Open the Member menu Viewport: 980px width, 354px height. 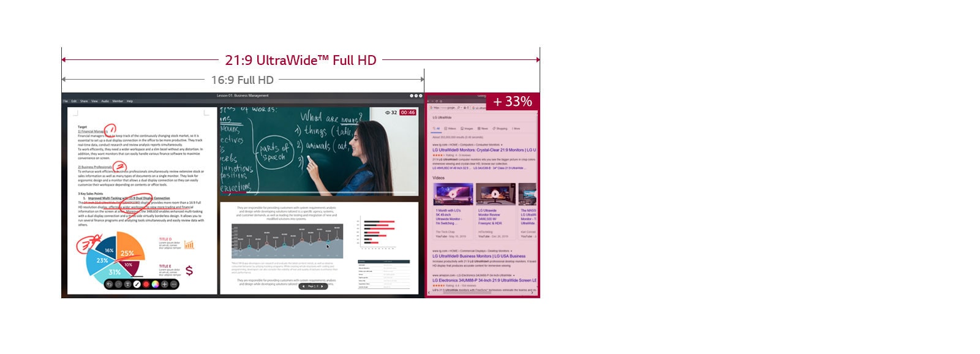point(118,101)
